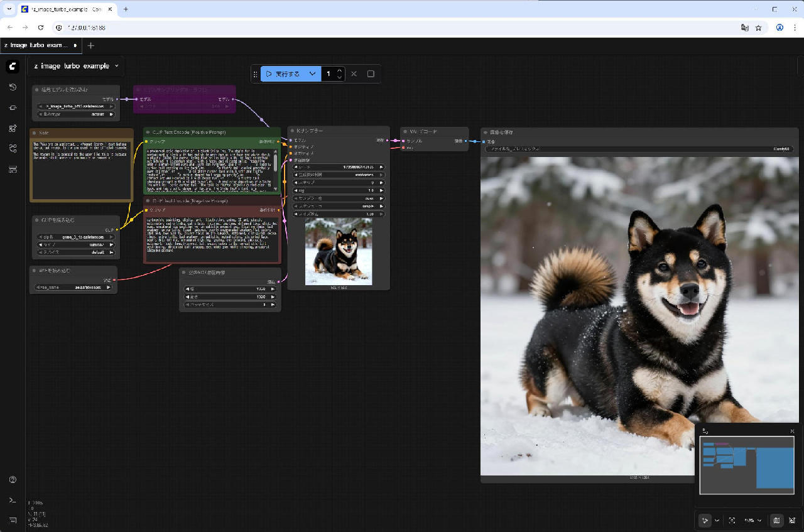Click the fit view icon

click(x=732, y=521)
